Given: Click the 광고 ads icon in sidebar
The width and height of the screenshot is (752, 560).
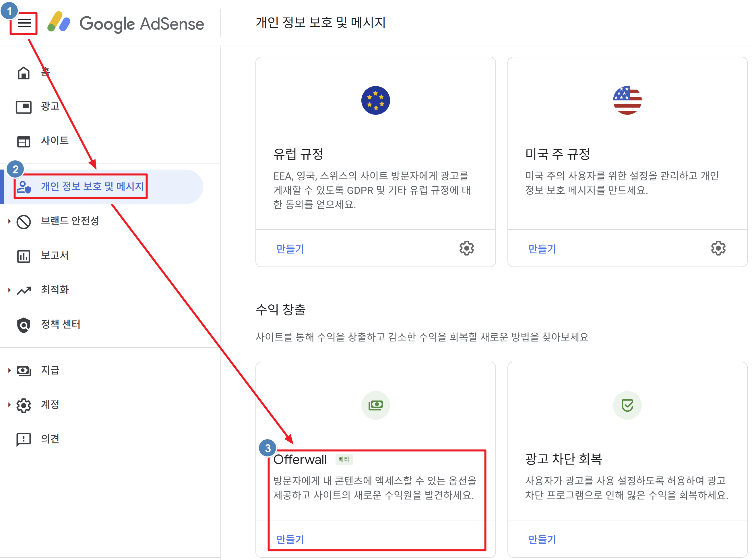Looking at the screenshot, I should pos(24,107).
